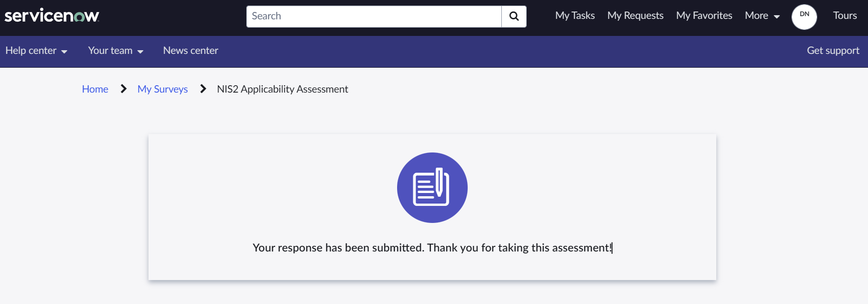Click the magnifier search button
868x304 pixels.
[514, 17]
